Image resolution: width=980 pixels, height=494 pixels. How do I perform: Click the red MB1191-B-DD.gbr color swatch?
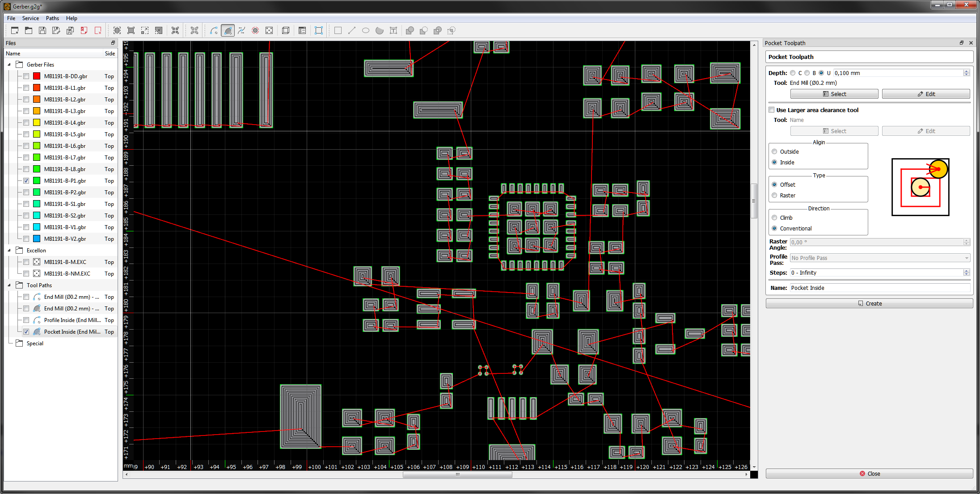point(37,76)
